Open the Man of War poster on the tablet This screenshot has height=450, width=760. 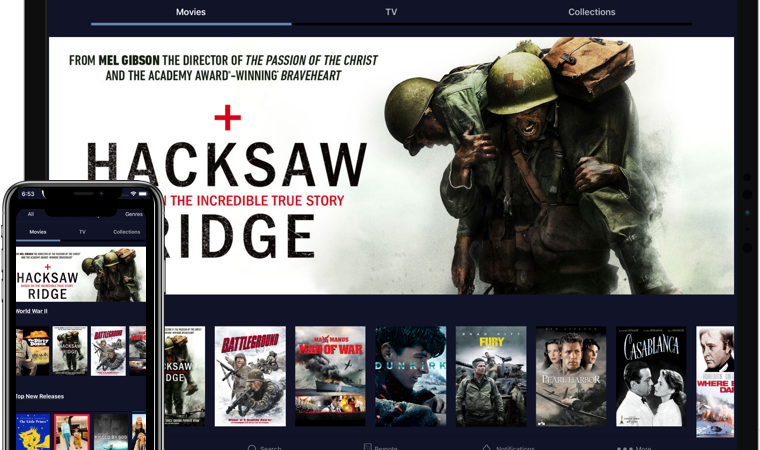coord(330,376)
